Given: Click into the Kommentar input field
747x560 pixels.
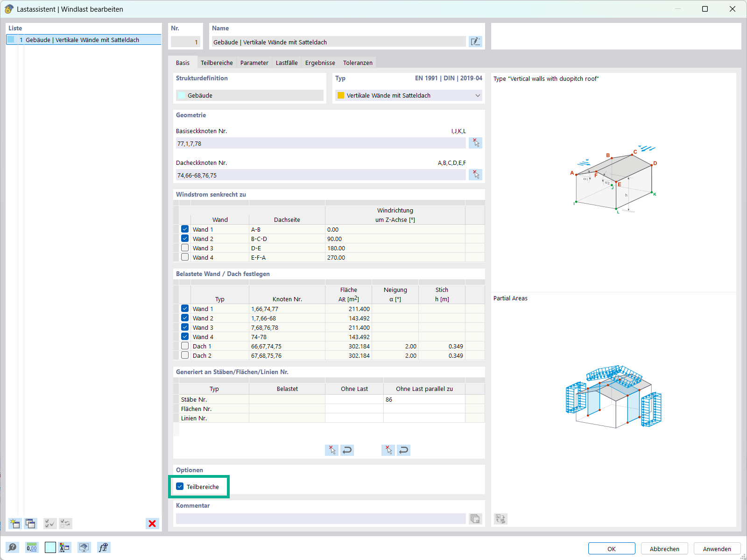Looking at the screenshot, I should point(321,518).
